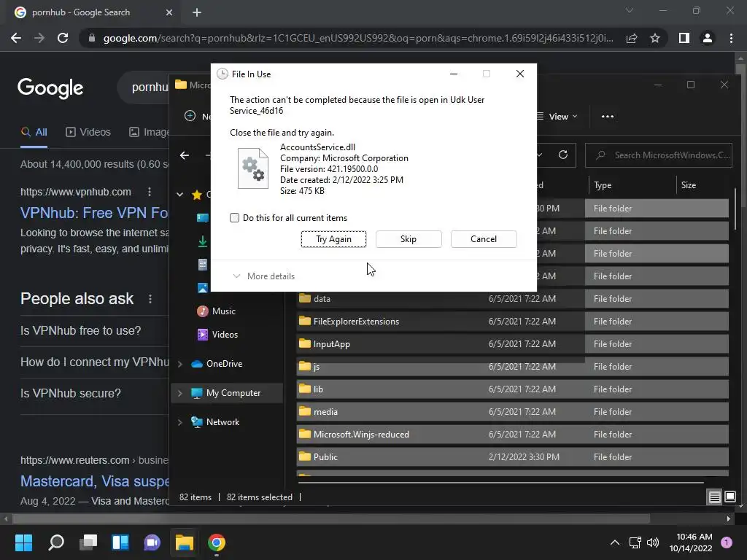
Task: Select the InputApp folder
Action: point(512,344)
